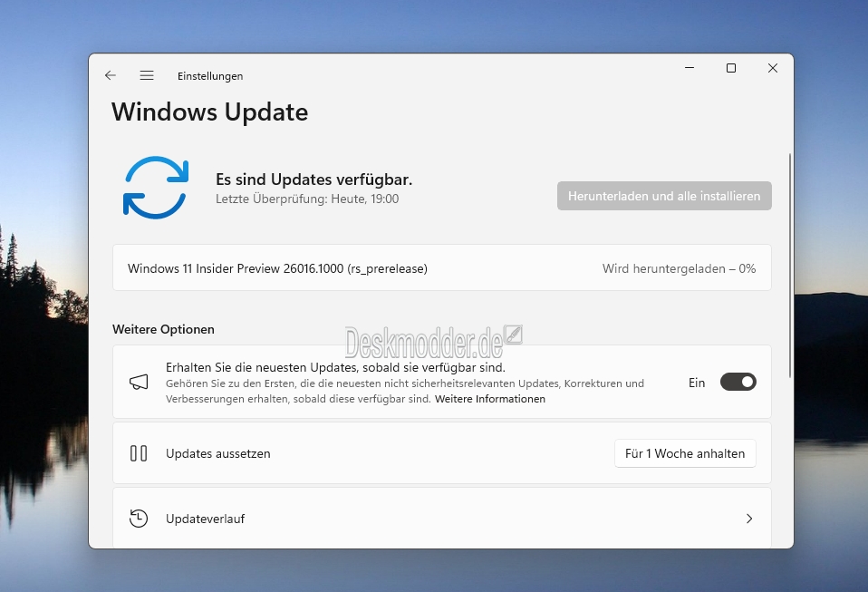Click the blue Windows Update sync icon

click(156, 188)
